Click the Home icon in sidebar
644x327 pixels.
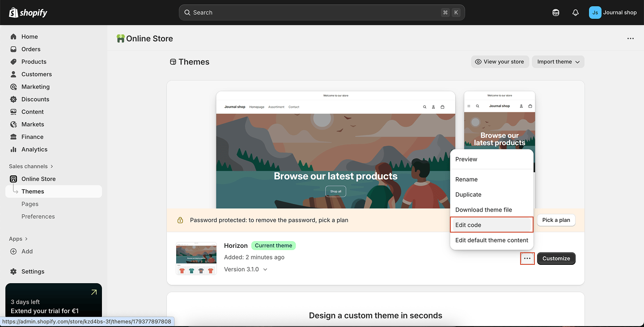(13, 37)
